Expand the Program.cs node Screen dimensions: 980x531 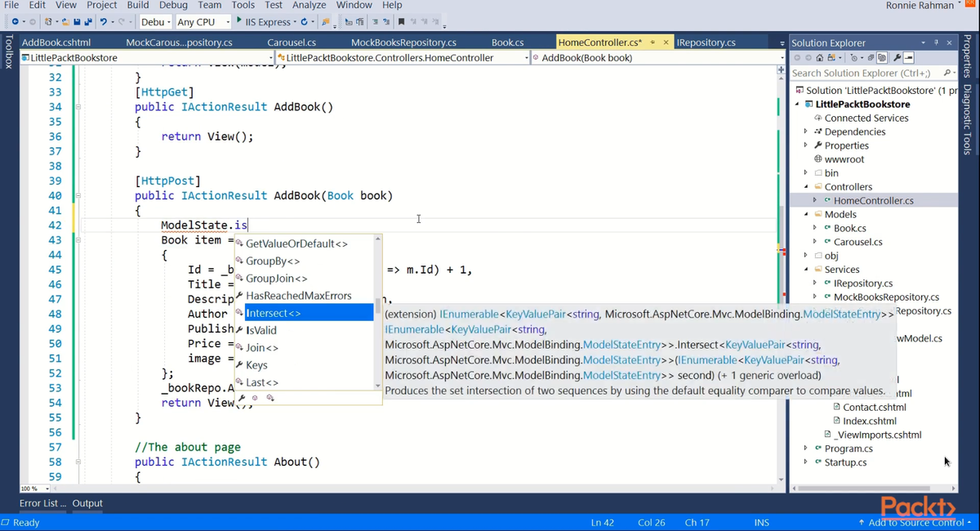805,448
